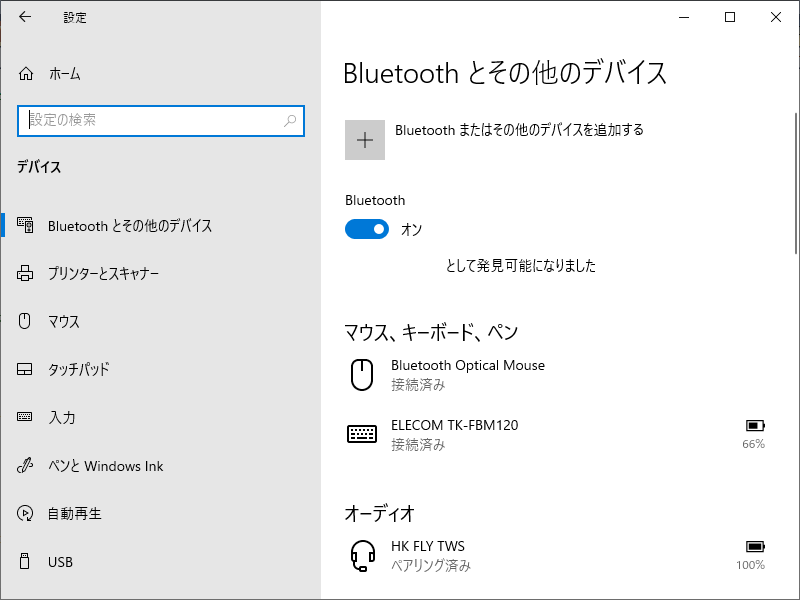
Task: Click the back arrow in Settings header
Action: 24,17
